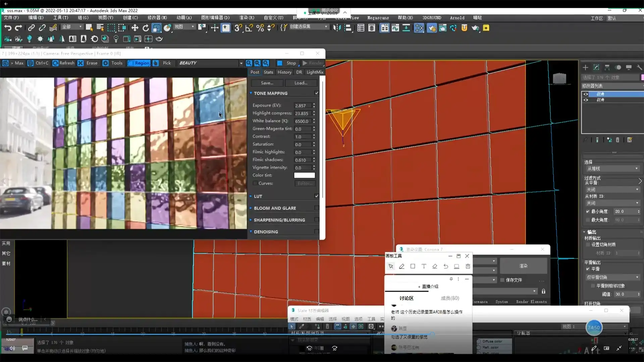Click the Undo arrow in main toolbar
This screenshot has height=362, width=644.
[x=7, y=28]
